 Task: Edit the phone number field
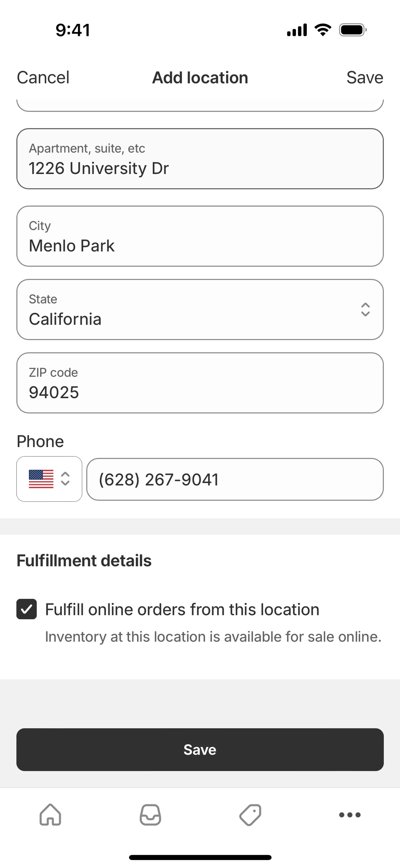[x=235, y=479]
